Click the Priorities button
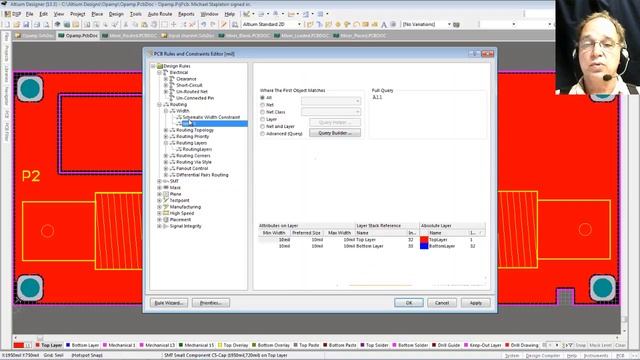640x360 pixels. [x=211, y=303]
